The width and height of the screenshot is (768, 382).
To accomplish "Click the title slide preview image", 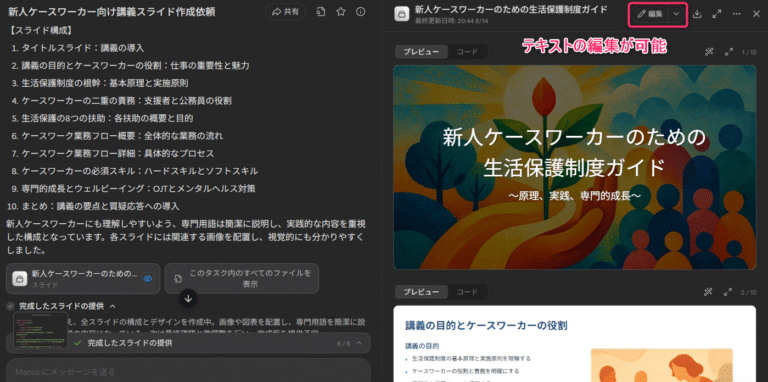I will point(575,167).
